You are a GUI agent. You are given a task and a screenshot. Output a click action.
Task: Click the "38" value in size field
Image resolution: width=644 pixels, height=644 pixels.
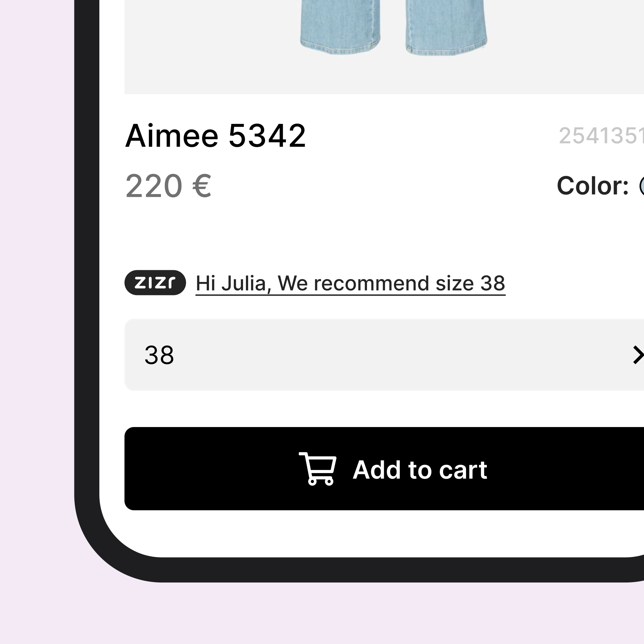pyautogui.click(x=159, y=355)
